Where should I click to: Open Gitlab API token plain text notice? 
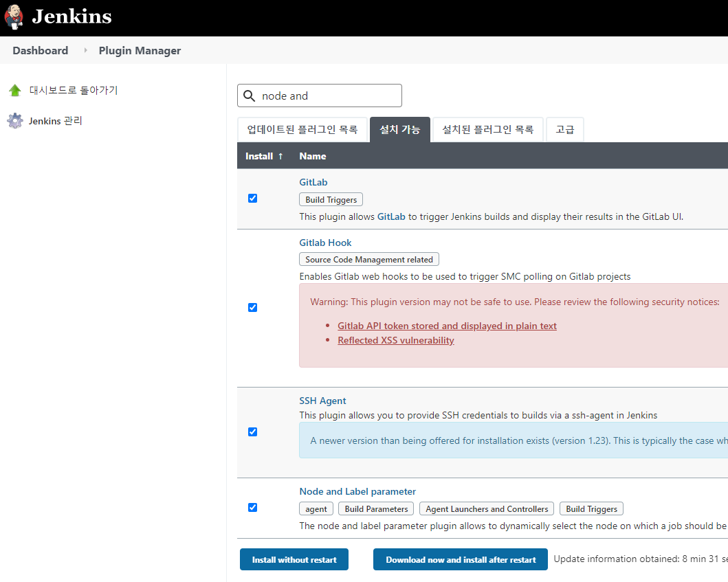click(447, 326)
